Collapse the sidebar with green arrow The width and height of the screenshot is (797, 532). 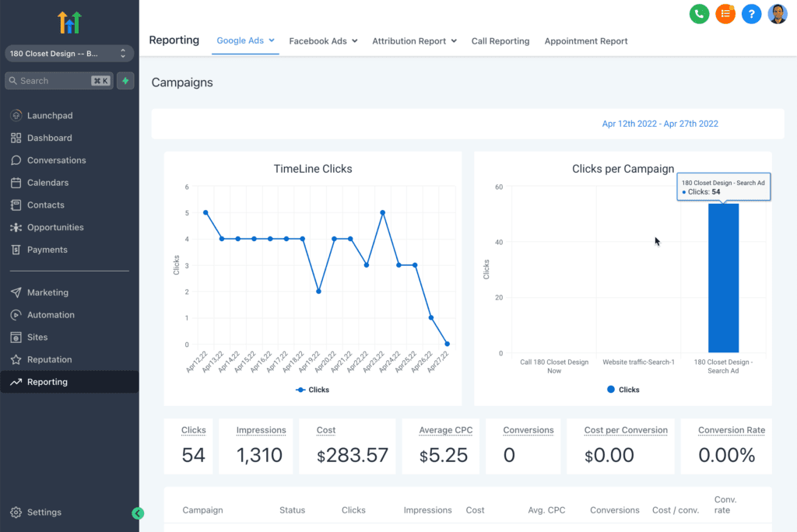[138, 513]
